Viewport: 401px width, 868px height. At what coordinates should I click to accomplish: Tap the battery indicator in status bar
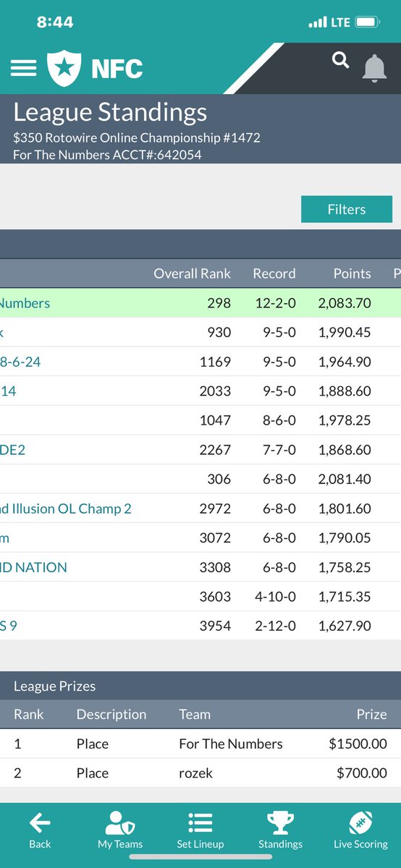(368, 22)
